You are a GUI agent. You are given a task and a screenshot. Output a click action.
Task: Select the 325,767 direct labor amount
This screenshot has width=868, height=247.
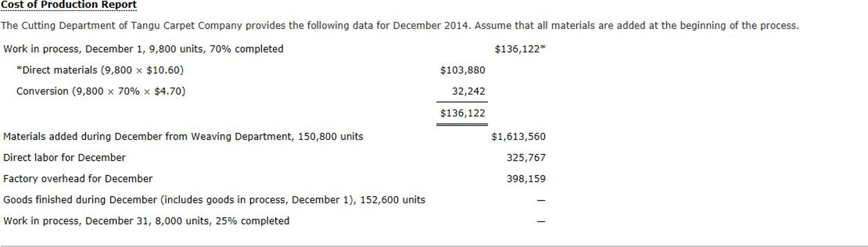(526, 158)
